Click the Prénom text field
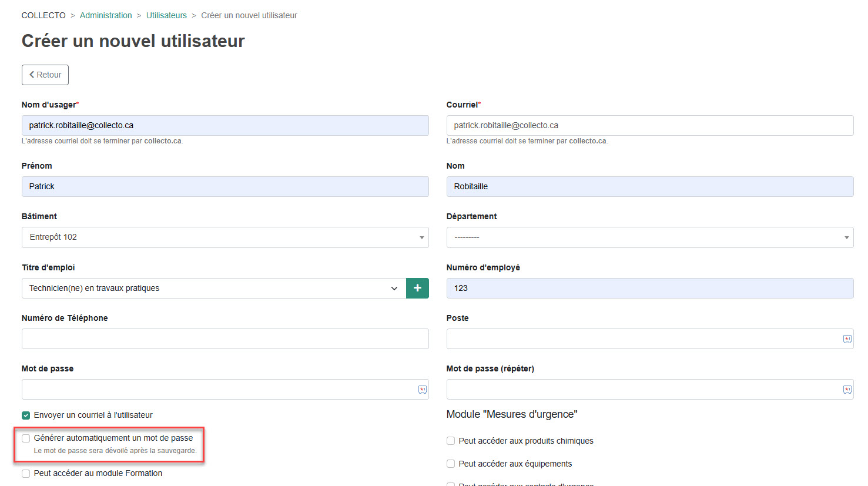This screenshot has height=486, width=868. (x=224, y=186)
